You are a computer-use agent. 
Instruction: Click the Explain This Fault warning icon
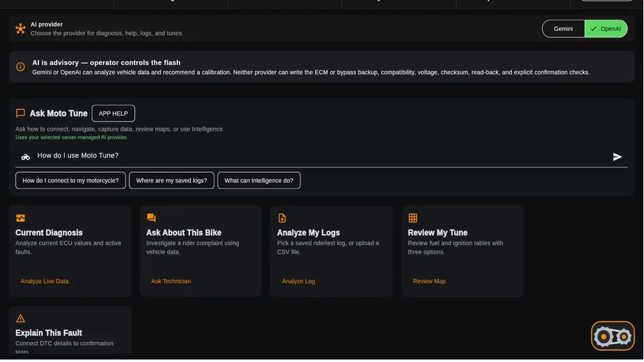20,318
